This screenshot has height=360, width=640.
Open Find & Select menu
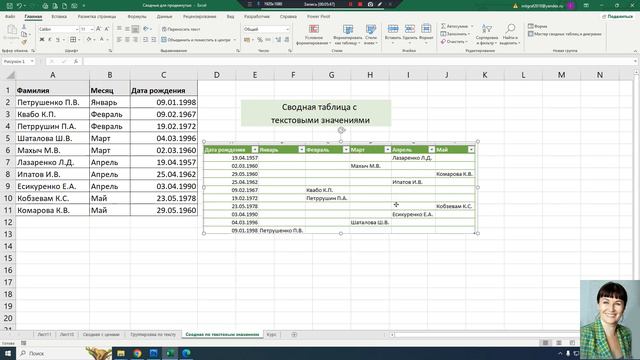[510, 35]
